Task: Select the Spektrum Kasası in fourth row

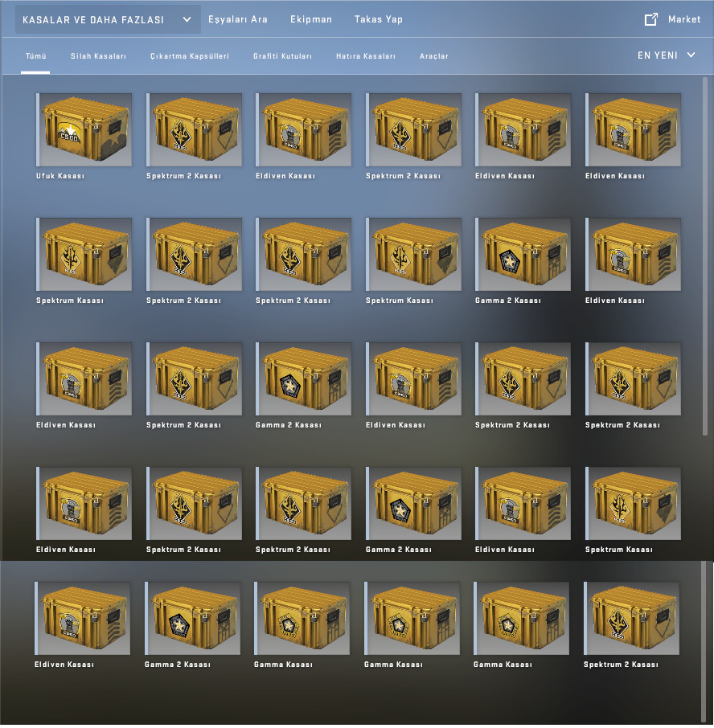Action: tap(633, 503)
